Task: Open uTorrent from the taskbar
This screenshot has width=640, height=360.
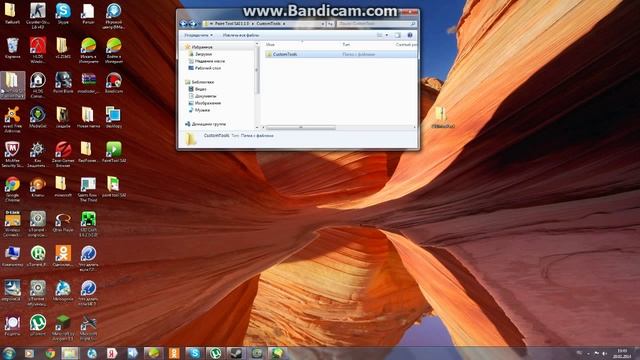Action: [x=215, y=353]
